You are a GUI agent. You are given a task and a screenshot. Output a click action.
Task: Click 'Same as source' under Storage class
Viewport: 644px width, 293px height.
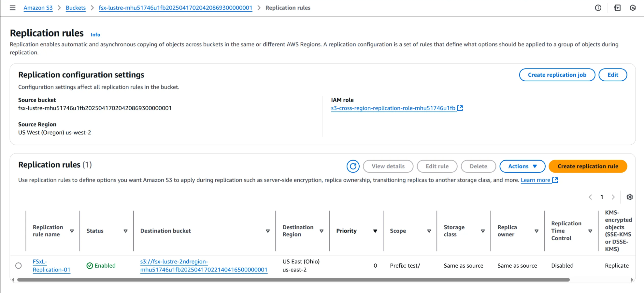pyautogui.click(x=463, y=266)
